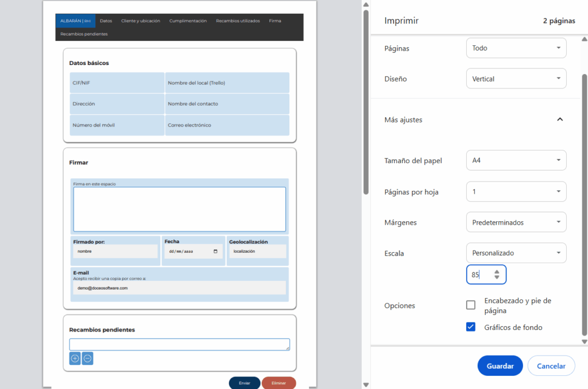
Task: Open the Páginas dropdown
Action: (x=516, y=48)
